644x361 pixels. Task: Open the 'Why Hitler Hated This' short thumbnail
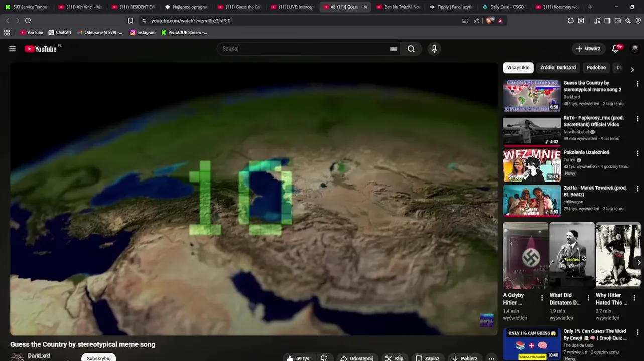click(x=618, y=256)
